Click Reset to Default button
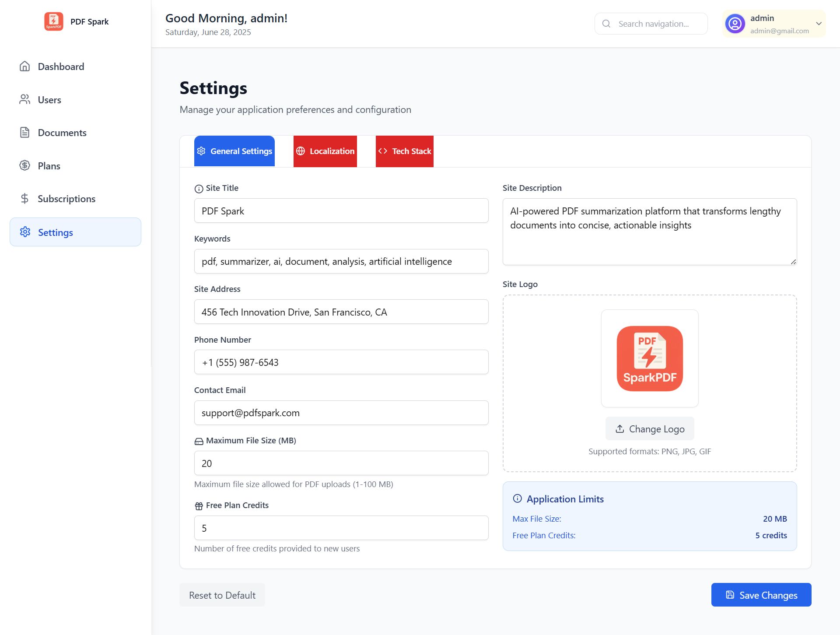Screen dimensions: 840x635 point(222,595)
